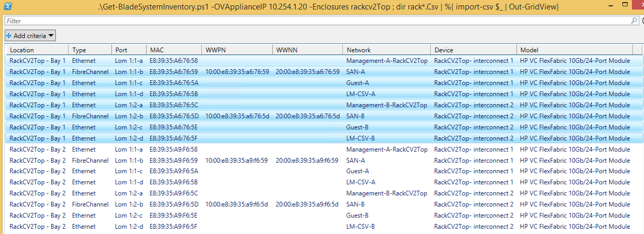Select MAC cell E8:39:35:A6:76:5D
Screen dimensions: 644x234
tap(174, 116)
